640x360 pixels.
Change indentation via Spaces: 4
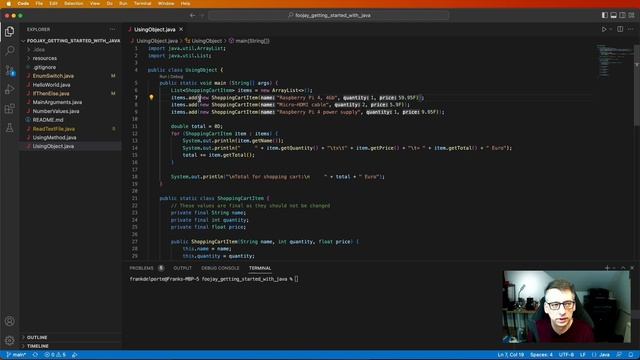click(541, 355)
